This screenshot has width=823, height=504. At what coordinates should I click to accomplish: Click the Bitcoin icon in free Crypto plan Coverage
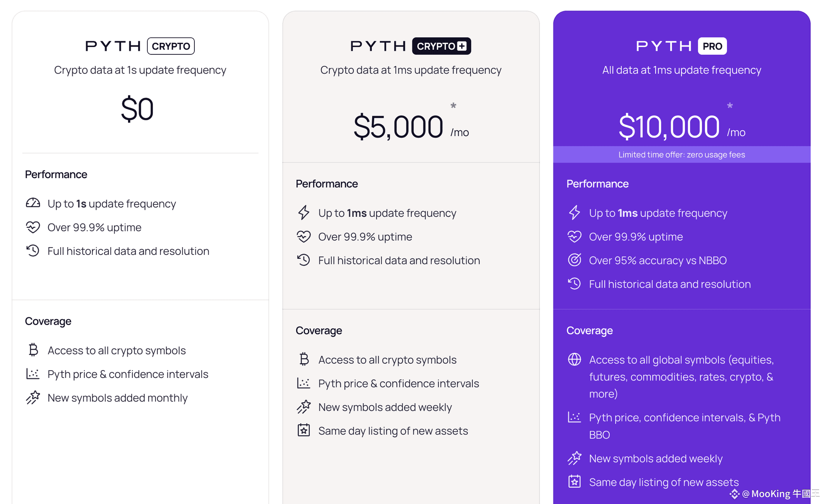click(34, 350)
